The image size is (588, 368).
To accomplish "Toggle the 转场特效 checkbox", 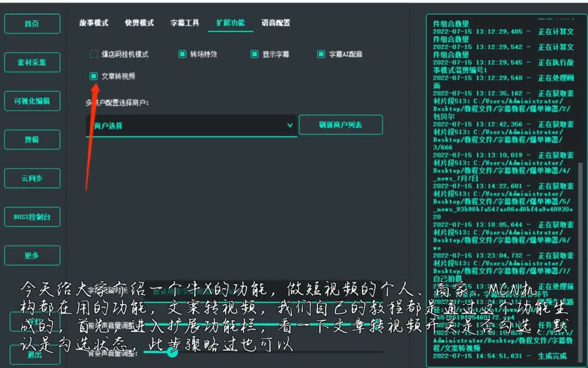I will pyautogui.click(x=182, y=54).
